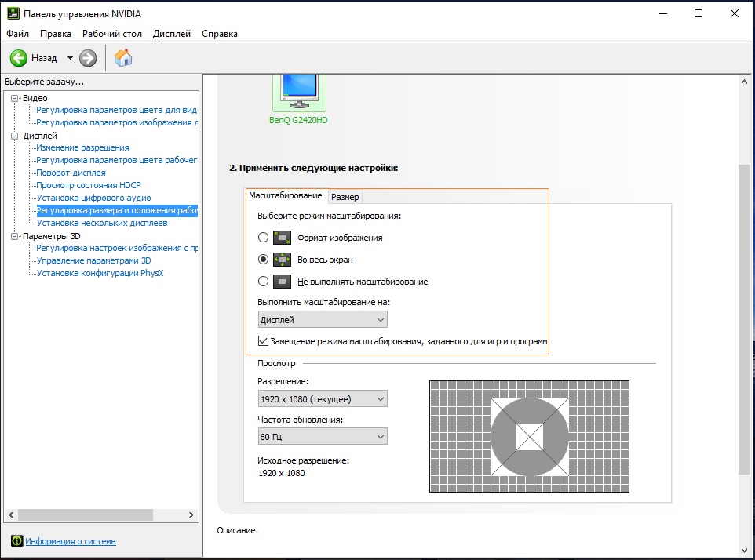
Task: Click the main panel scroll up arrow
Action: 745,82
